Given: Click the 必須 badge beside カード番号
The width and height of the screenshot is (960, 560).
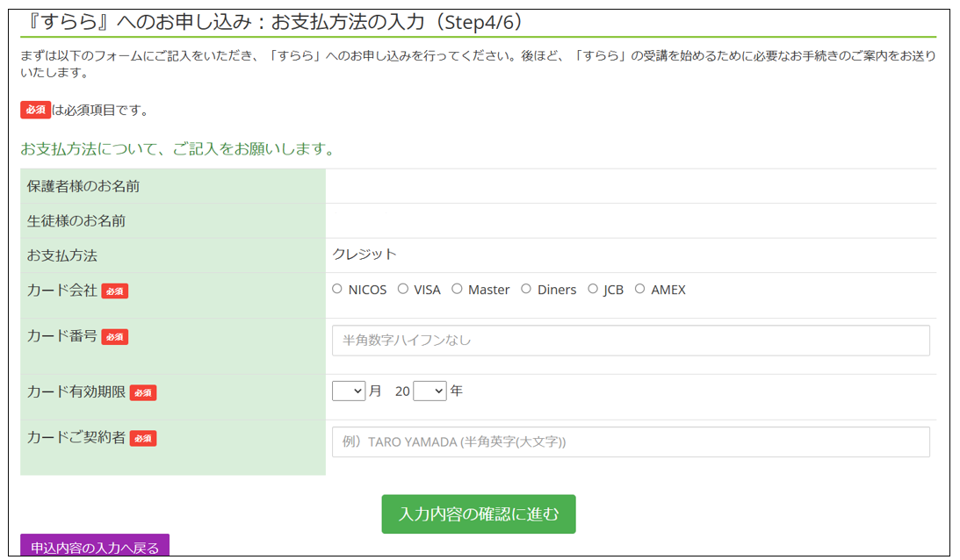Looking at the screenshot, I should click(114, 337).
